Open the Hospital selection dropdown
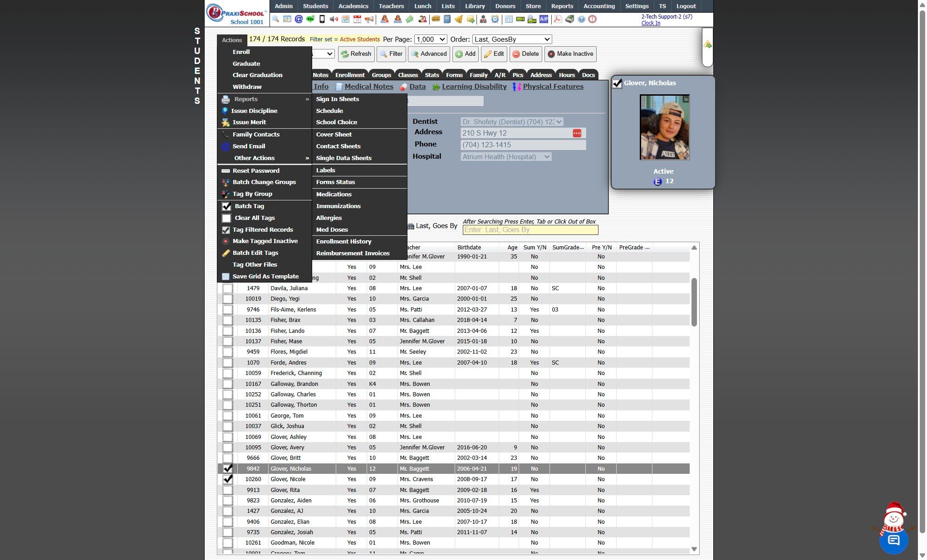 [506, 157]
